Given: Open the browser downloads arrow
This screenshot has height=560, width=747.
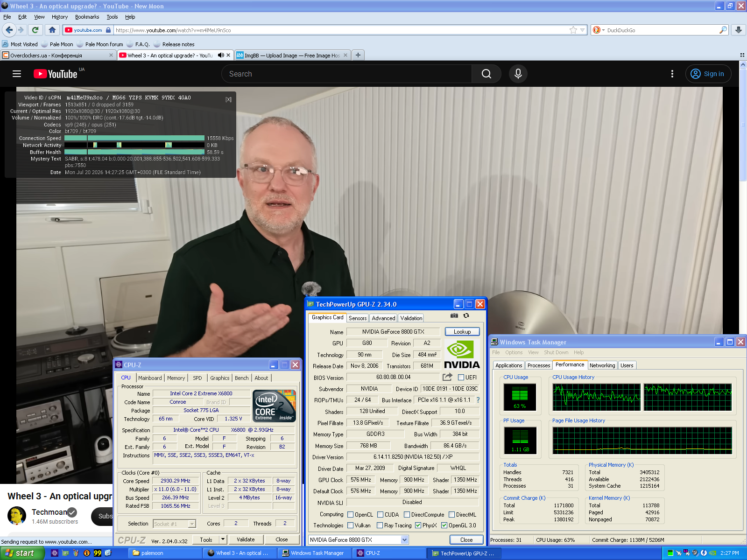Looking at the screenshot, I should (x=739, y=30).
